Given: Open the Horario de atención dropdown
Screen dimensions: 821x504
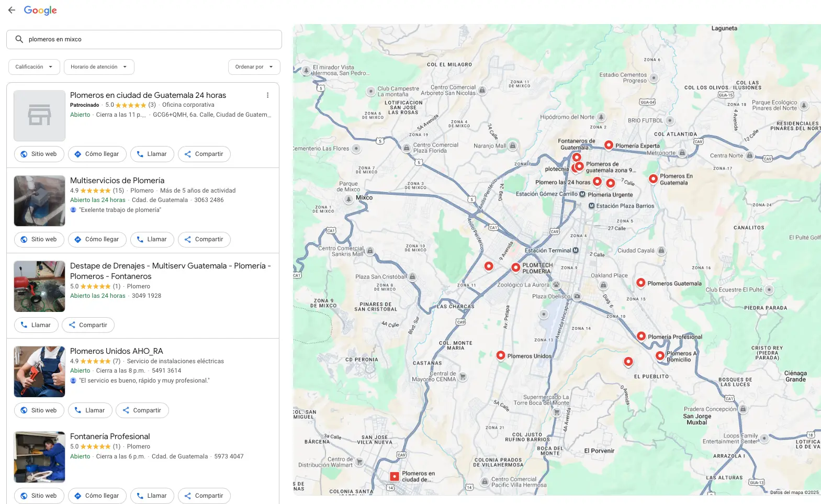Looking at the screenshot, I should pyautogui.click(x=99, y=67).
